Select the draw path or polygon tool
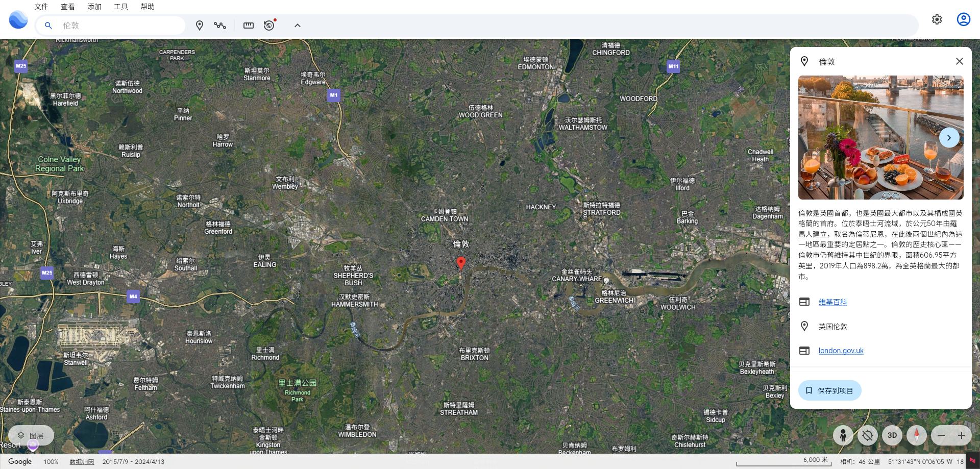The image size is (980, 469). (x=220, y=25)
